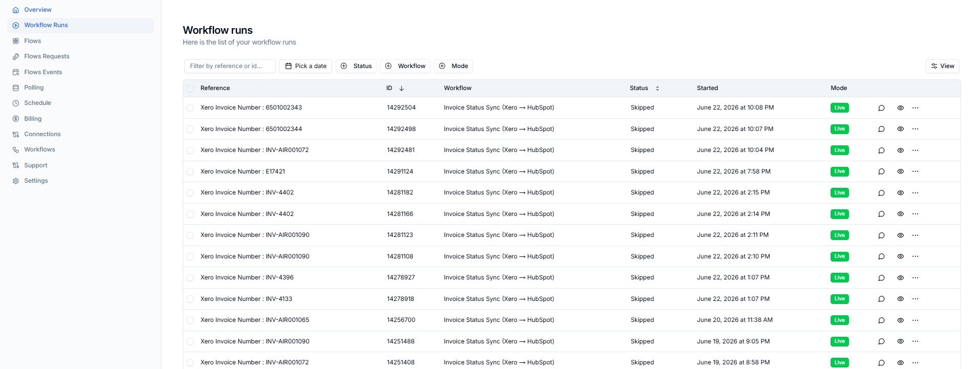Click more options icon for run 14278918

[x=916, y=299]
